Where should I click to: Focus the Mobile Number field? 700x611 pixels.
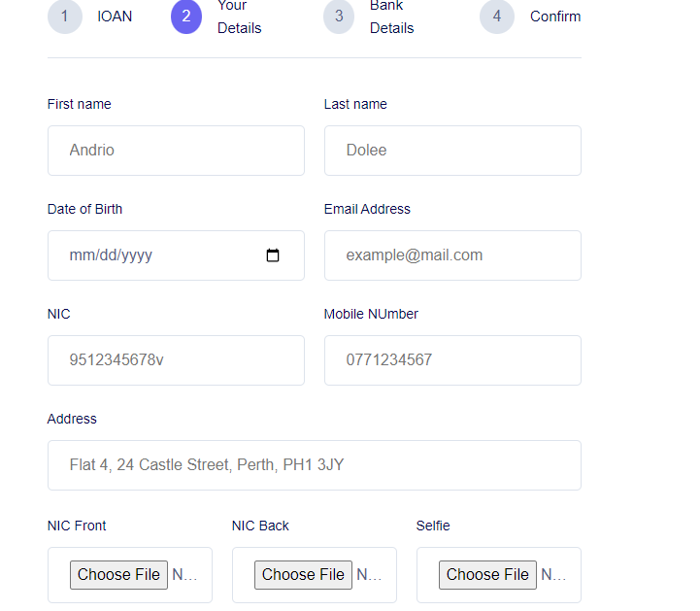coord(452,360)
